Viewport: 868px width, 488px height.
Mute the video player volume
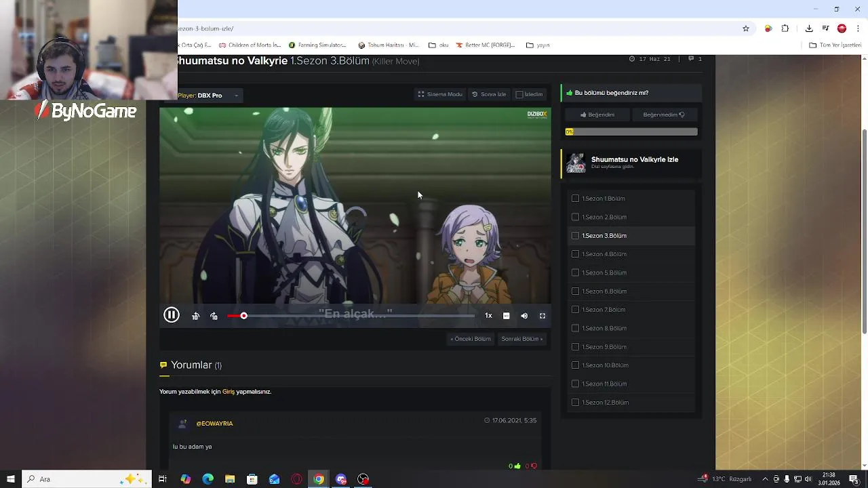point(524,316)
